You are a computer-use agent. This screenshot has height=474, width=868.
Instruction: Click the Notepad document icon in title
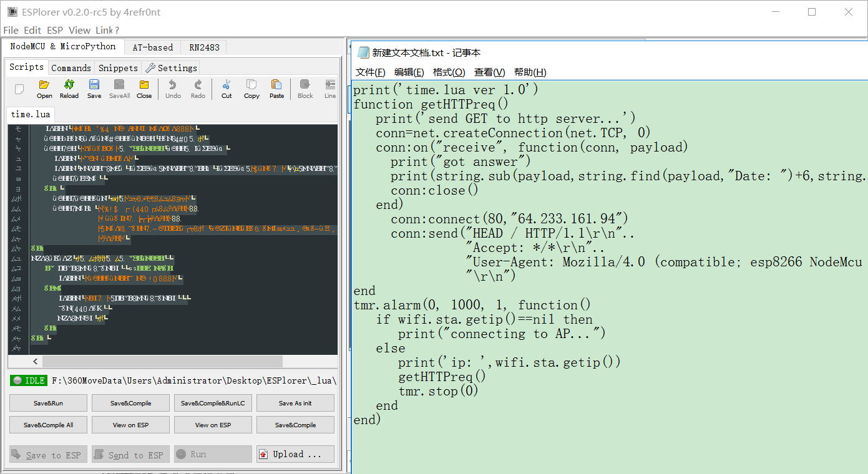(x=363, y=52)
